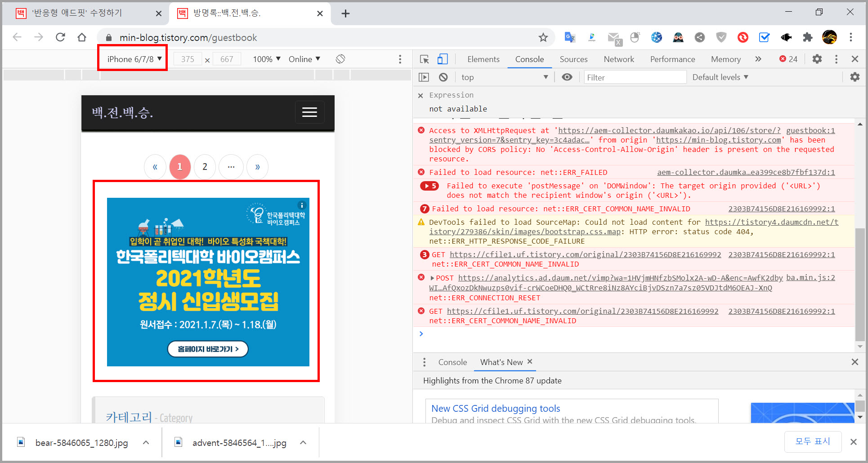Open the Online throttling dropdown
Screen dimensions: 868x463
point(304,59)
